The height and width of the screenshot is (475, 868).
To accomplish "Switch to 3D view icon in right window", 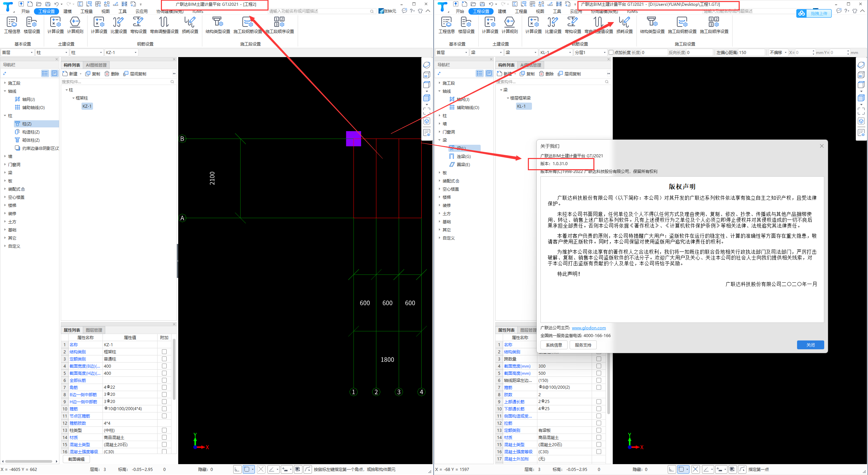I will click(x=861, y=75).
